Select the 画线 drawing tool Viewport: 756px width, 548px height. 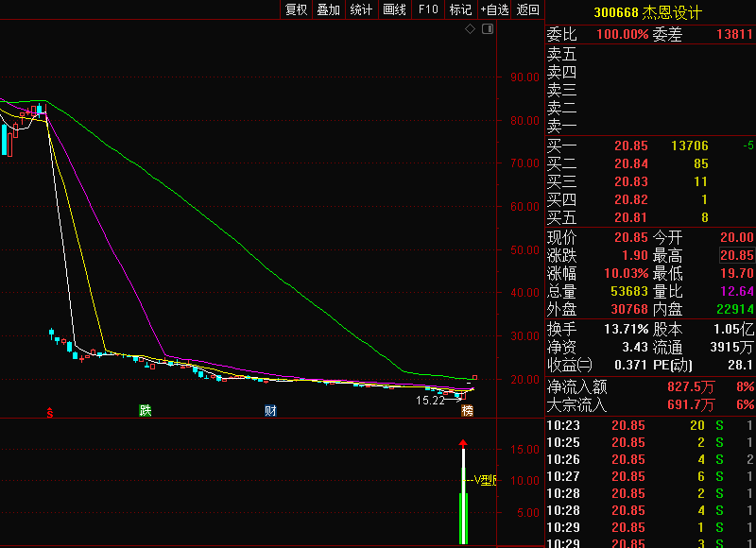(394, 9)
